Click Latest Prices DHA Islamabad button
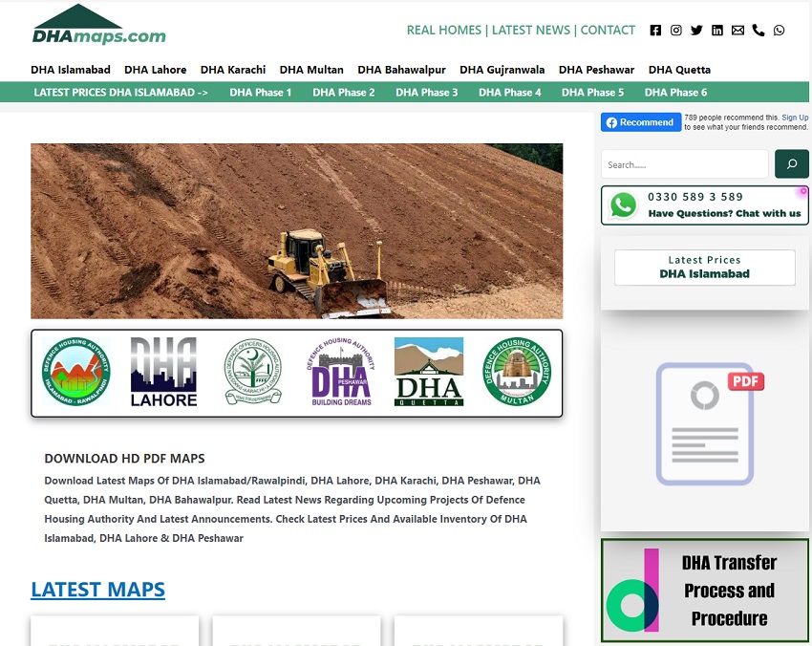This screenshot has height=646, width=812. [x=704, y=268]
